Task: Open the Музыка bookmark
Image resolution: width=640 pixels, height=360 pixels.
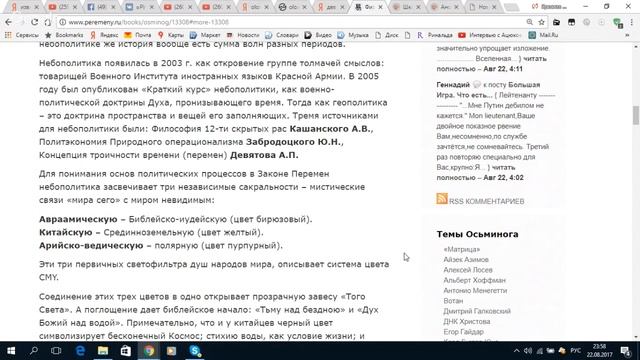Action: pyautogui.click(x=353, y=35)
